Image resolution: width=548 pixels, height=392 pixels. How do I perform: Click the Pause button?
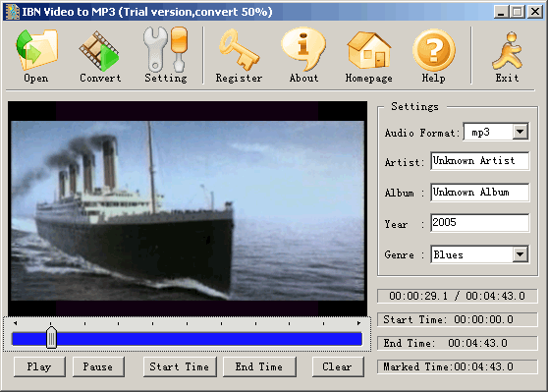point(98,366)
